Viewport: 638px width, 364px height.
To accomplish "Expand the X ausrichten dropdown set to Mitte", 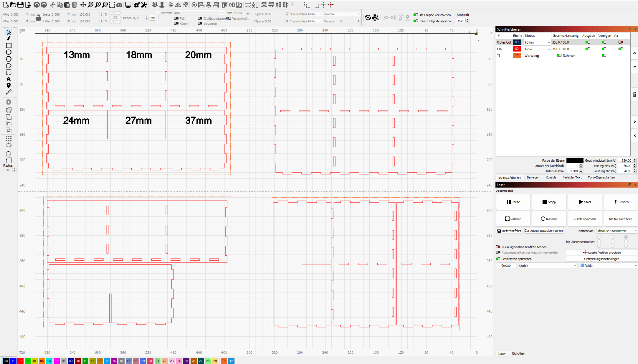I will (x=315, y=14).
